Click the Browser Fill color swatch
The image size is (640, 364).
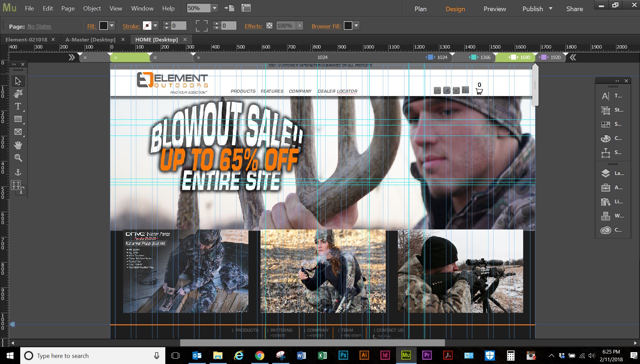[348, 26]
